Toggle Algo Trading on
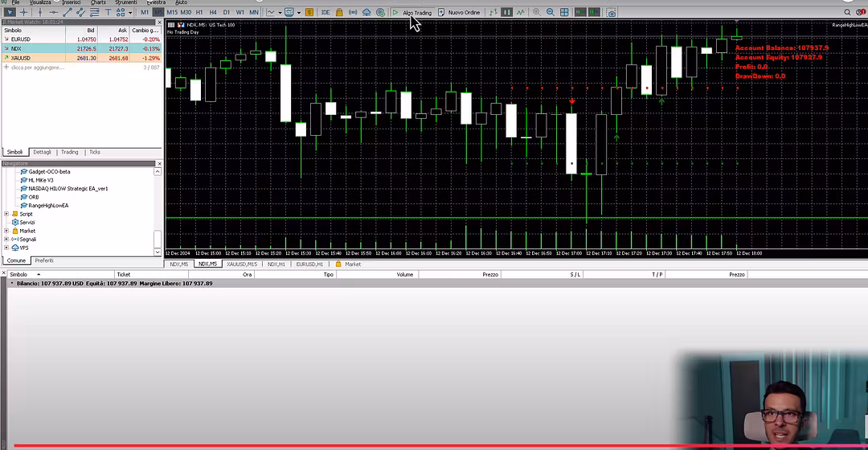 (412, 12)
